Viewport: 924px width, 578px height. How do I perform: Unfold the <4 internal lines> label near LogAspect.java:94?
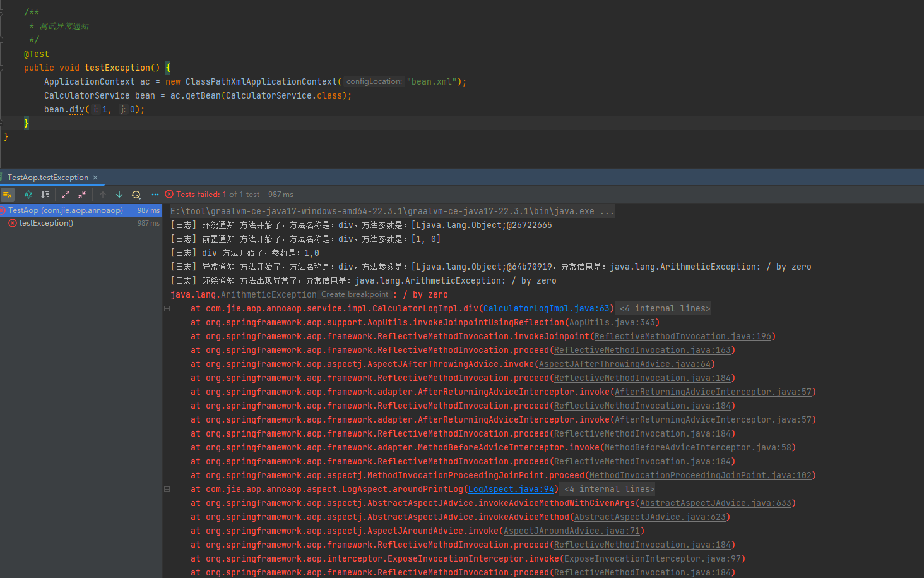click(609, 490)
